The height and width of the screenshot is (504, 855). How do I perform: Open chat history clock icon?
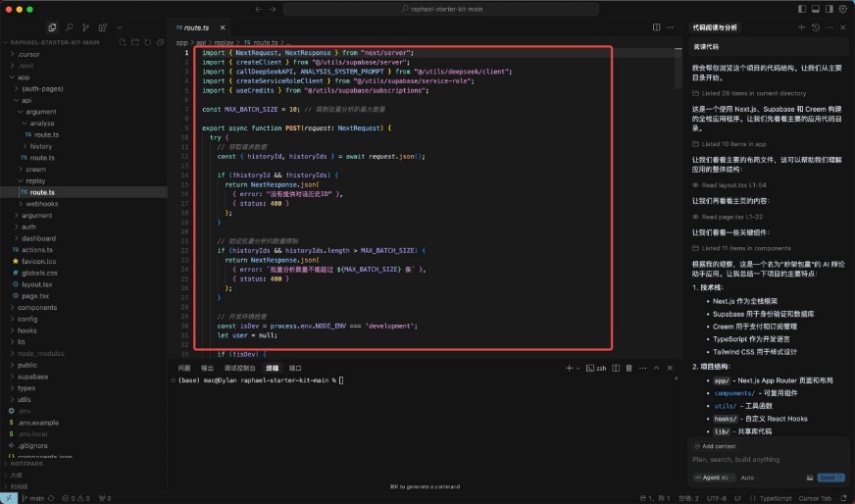815,27
